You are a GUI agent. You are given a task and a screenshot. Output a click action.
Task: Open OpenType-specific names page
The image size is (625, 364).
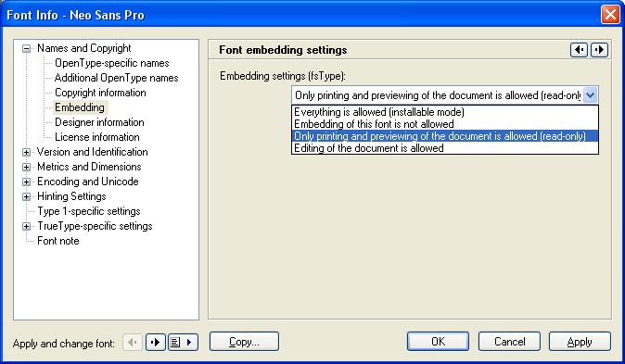[111, 63]
